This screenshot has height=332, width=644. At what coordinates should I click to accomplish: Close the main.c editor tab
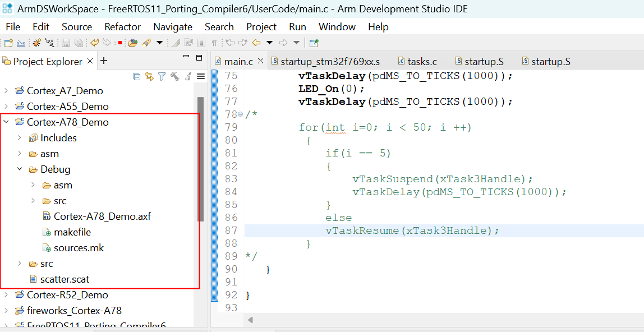[x=260, y=61]
